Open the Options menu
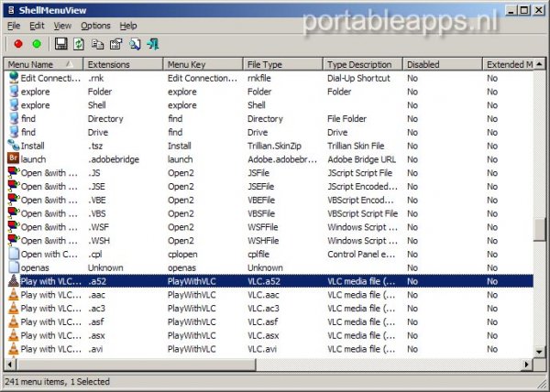This screenshot has height=392, width=550. click(x=95, y=26)
